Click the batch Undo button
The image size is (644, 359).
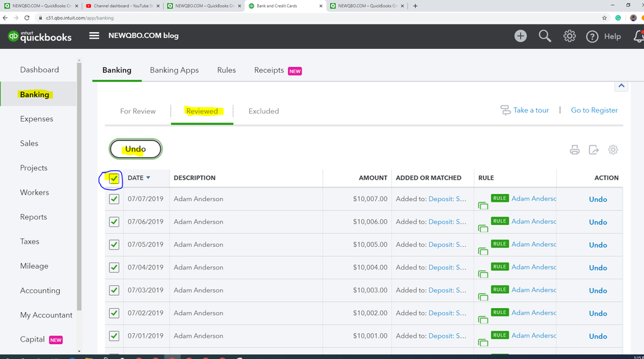pyautogui.click(x=135, y=149)
